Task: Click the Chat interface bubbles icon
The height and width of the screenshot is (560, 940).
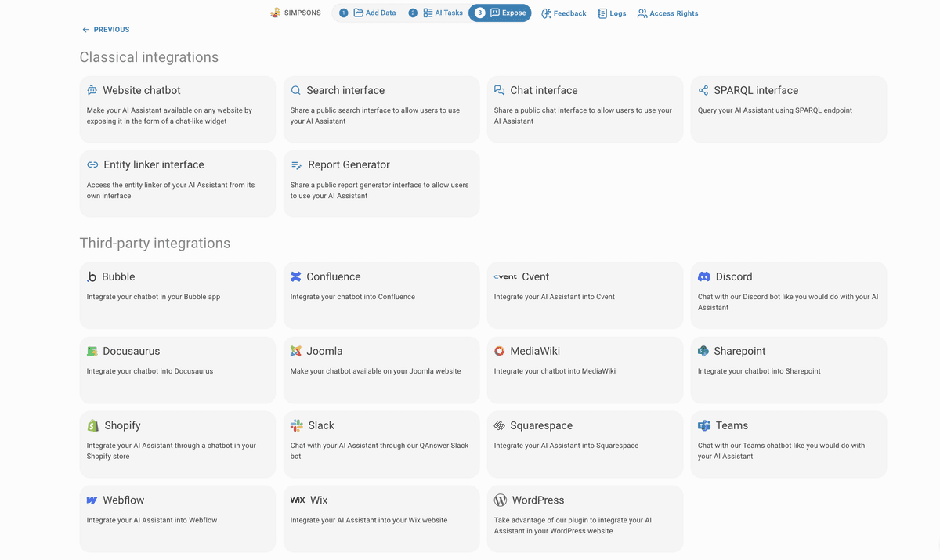Action: [x=500, y=90]
